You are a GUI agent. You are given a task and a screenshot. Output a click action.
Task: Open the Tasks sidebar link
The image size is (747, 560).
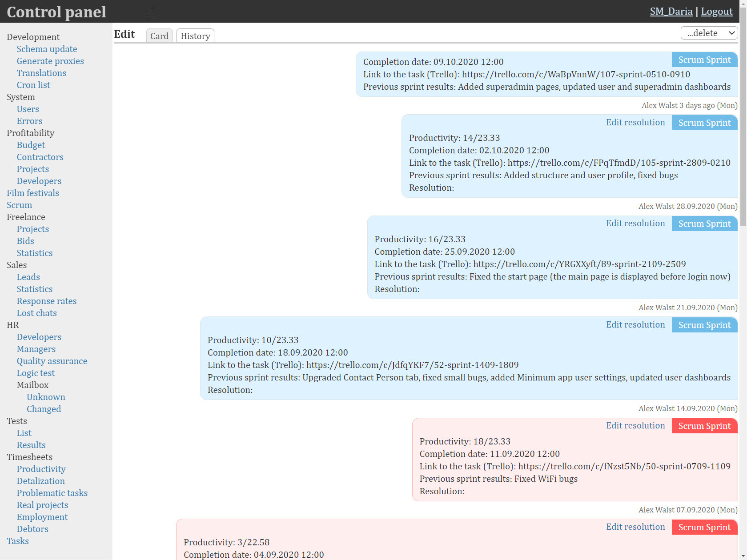[18, 541]
